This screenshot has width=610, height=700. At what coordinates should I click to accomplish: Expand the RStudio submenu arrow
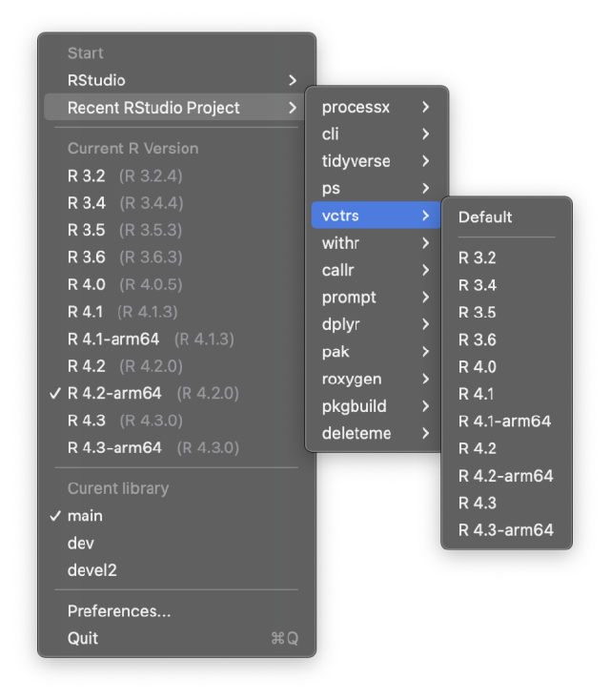[x=292, y=80]
